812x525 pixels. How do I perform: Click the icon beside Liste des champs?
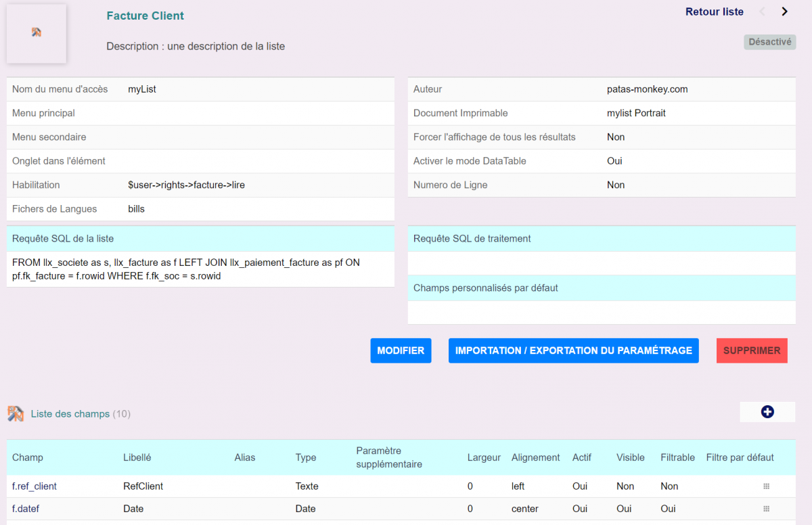tap(16, 413)
